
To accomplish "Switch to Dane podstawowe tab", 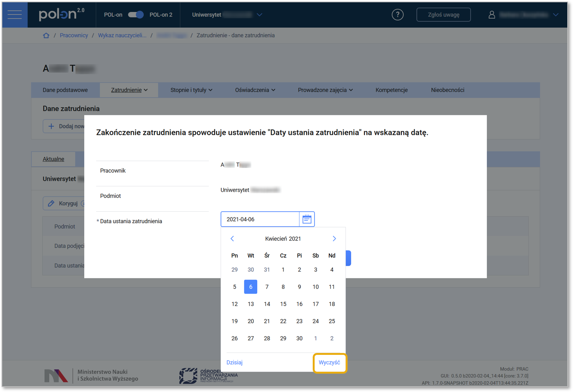I will [65, 90].
